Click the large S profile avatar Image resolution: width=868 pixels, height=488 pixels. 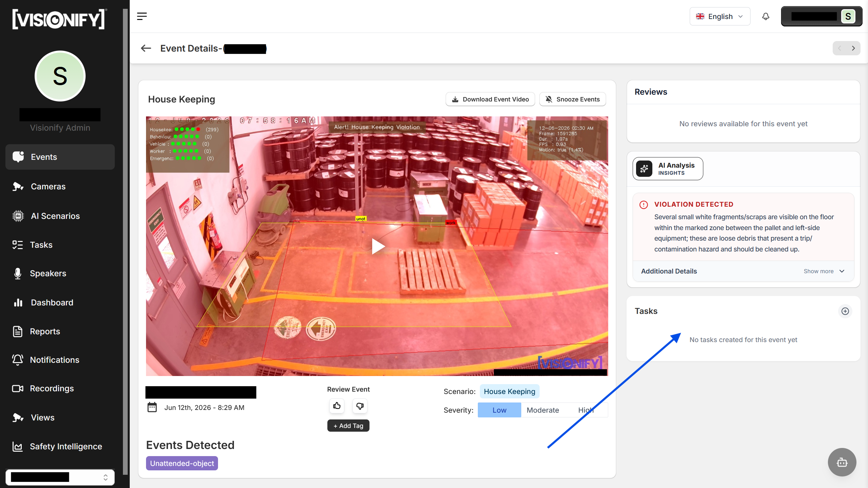click(x=60, y=76)
